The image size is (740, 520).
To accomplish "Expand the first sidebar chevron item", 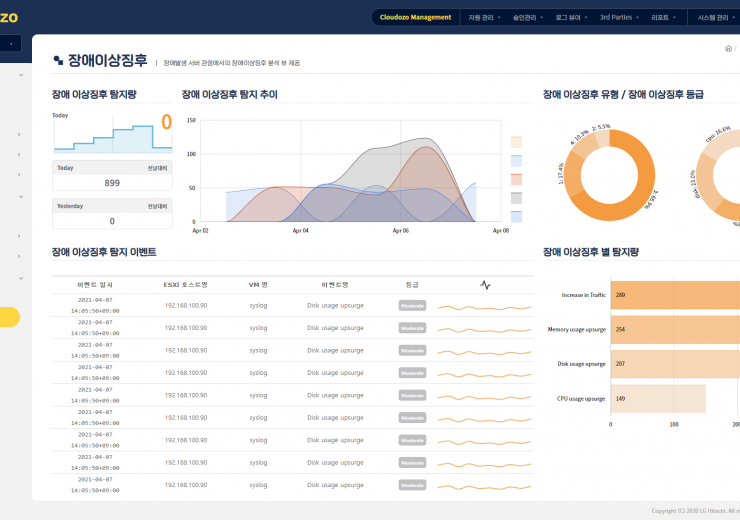I will point(20,75).
